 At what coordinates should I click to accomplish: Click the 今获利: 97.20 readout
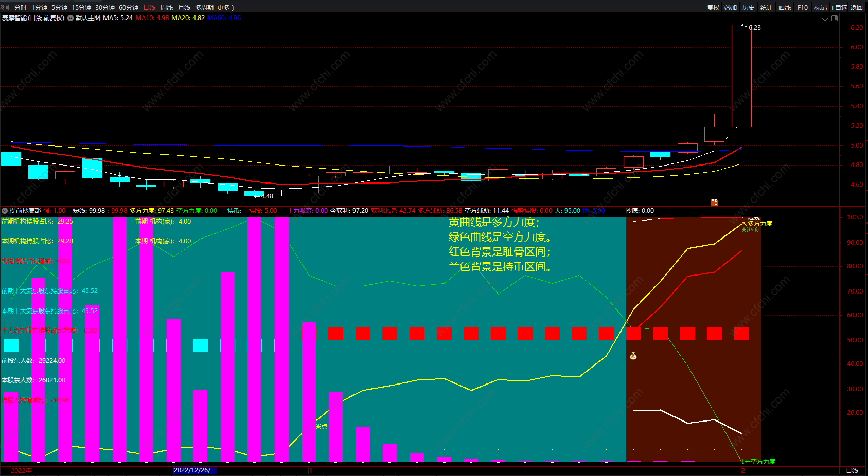(349, 211)
